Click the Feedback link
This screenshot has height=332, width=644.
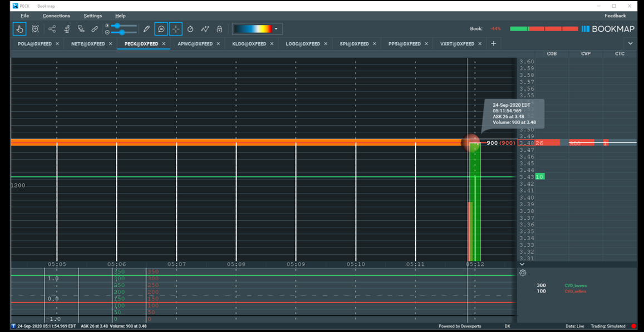coord(615,16)
